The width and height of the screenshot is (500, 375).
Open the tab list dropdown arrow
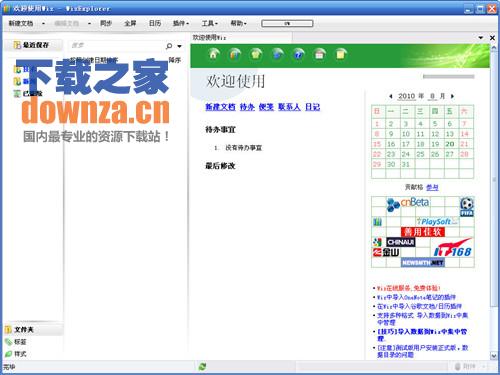[x=480, y=38]
